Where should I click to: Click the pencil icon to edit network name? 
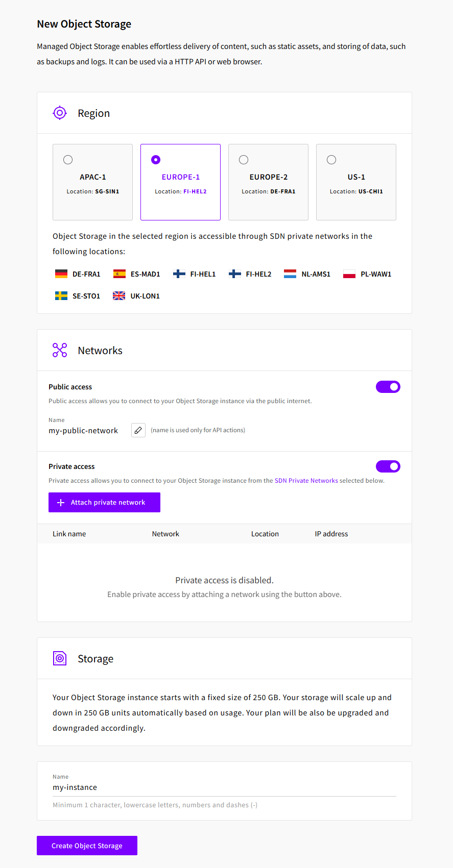point(138,430)
